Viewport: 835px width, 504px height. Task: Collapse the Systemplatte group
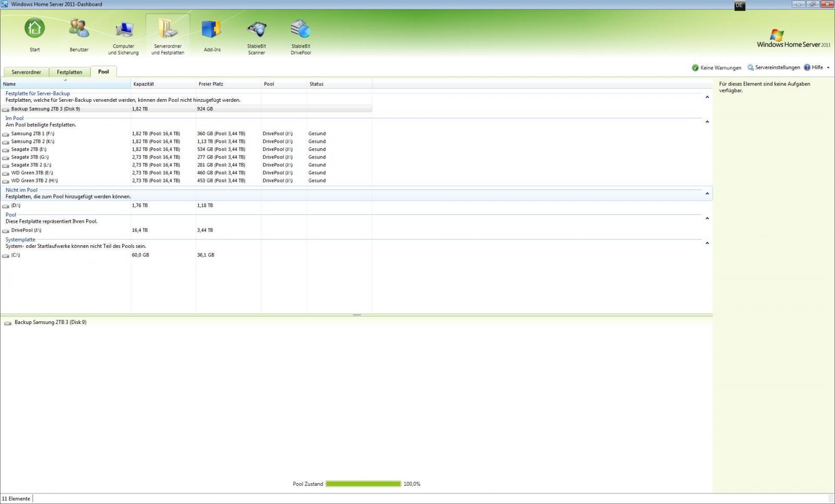coord(707,243)
